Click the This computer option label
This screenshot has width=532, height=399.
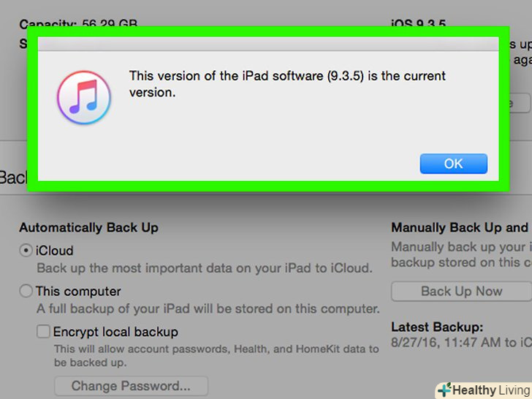78,291
